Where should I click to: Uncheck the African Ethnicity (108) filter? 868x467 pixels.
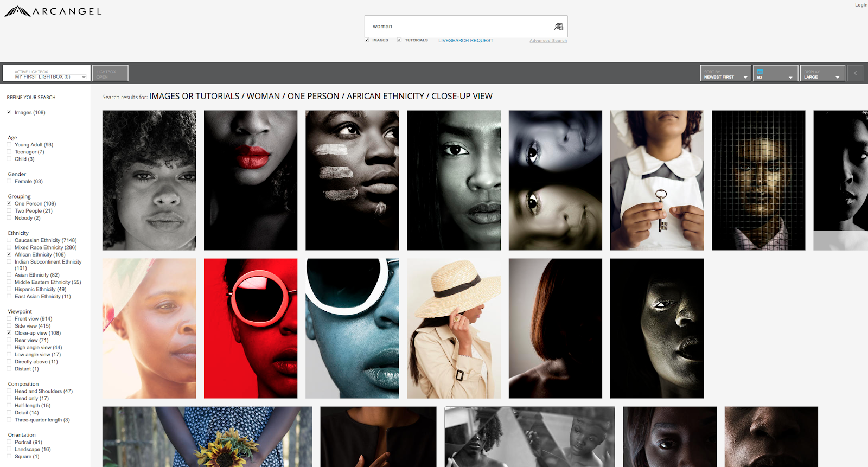9,254
